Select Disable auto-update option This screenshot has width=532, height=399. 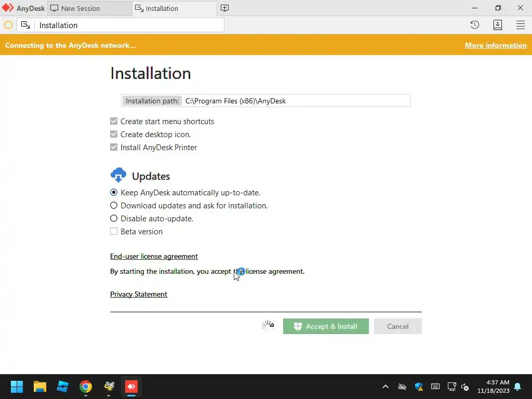click(114, 218)
